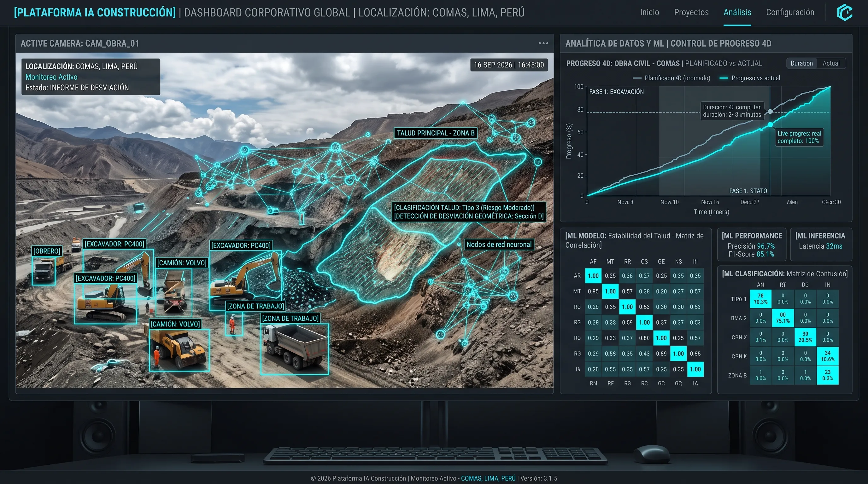
Task: Click the Versión: 3.1.5 footer text
Action: (538, 478)
